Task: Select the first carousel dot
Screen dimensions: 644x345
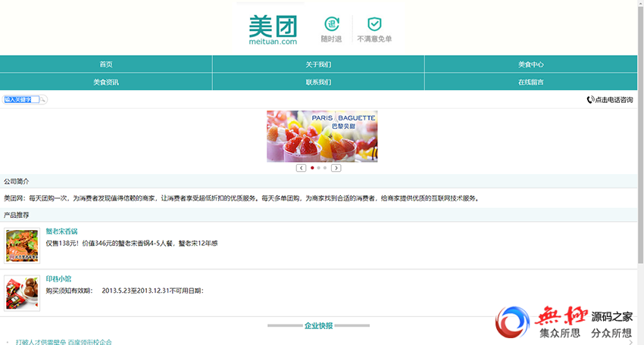Action: pos(313,168)
